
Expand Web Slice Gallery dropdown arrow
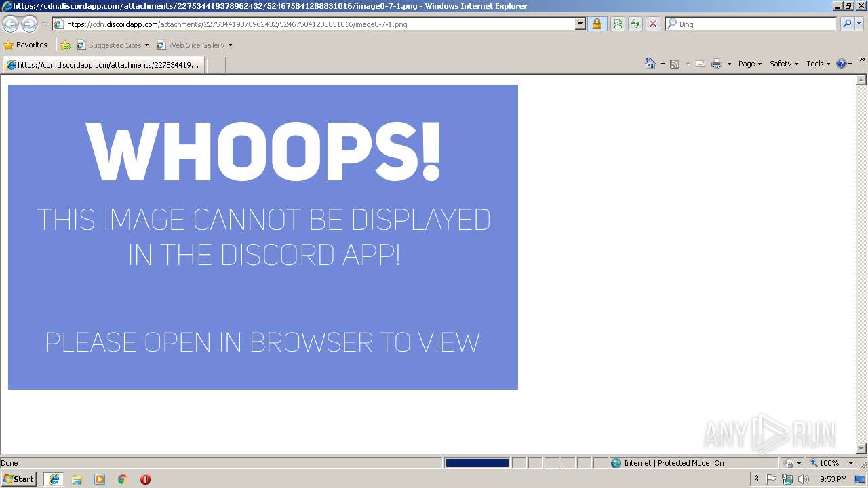pos(230,45)
